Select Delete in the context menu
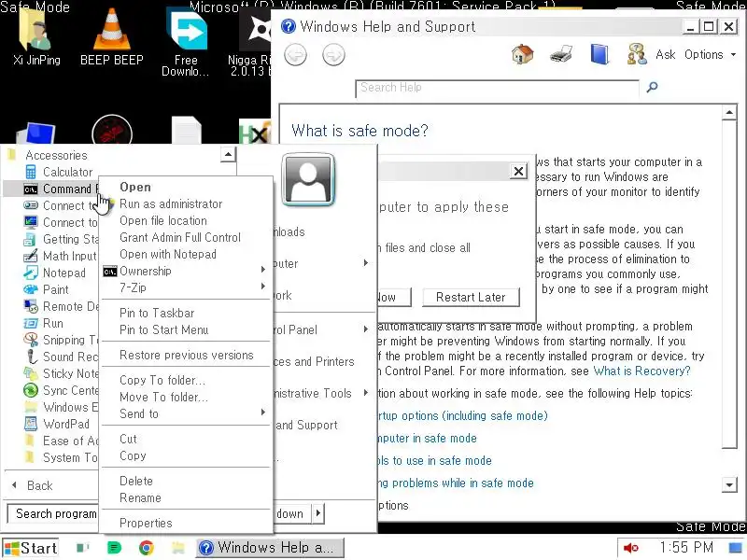747x560 pixels. 186,481
